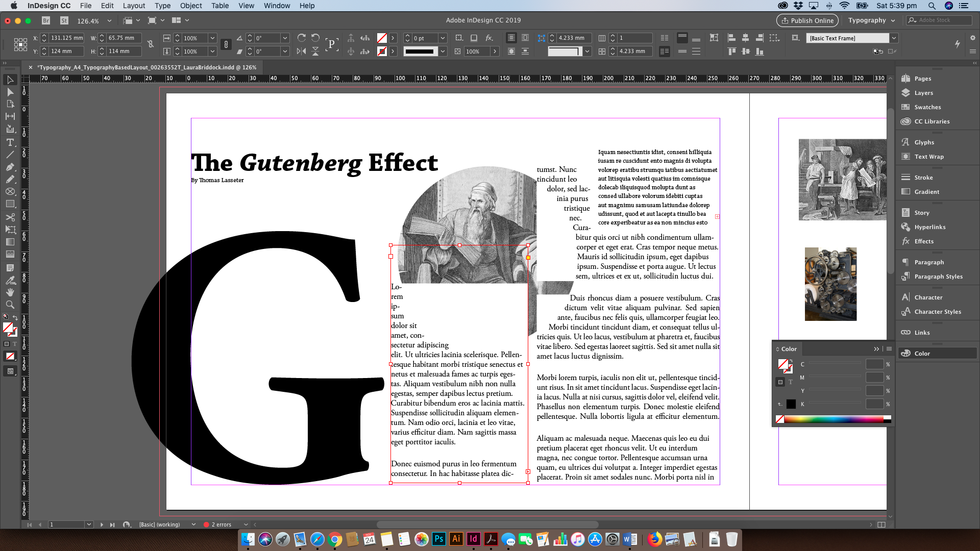Screen dimensions: 980x551
Task: Select the Scissors tool
Action: click(10, 217)
